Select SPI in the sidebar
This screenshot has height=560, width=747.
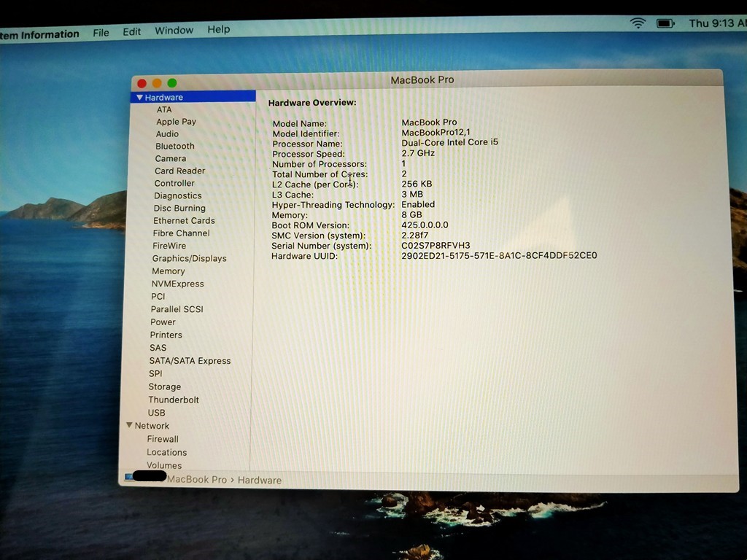click(155, 374)
